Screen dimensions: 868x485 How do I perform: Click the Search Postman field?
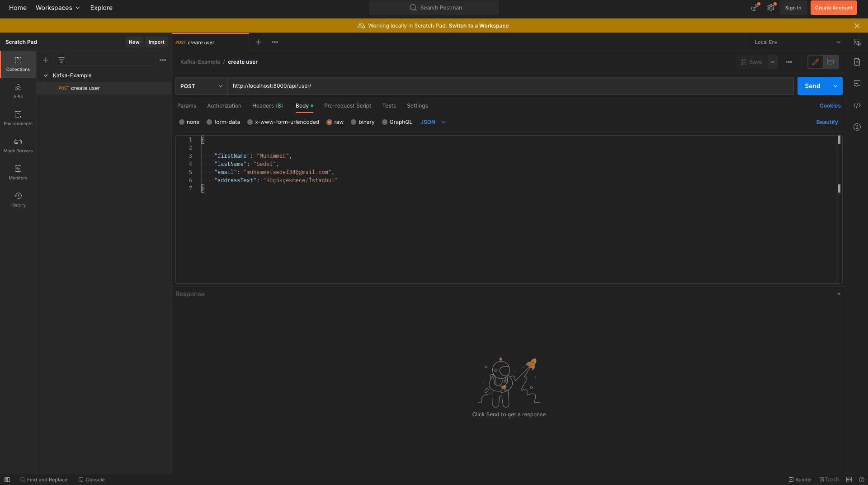[434, 8]
